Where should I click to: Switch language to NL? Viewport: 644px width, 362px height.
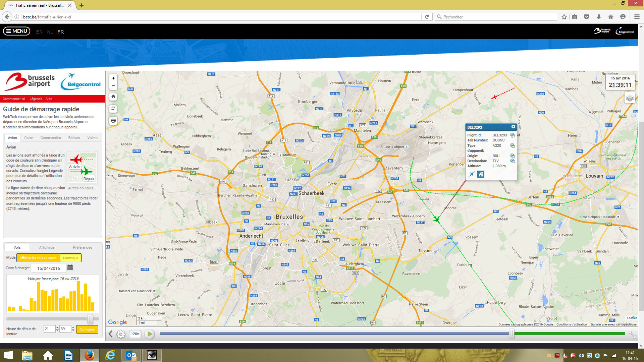coord(50,32)
